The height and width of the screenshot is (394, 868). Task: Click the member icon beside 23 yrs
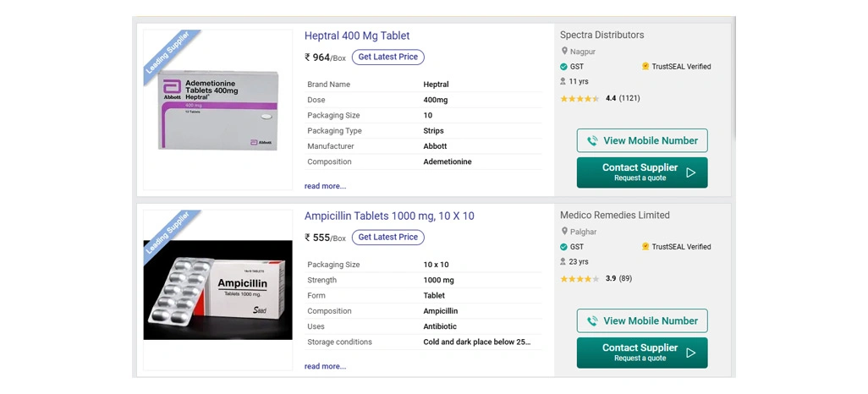563,262
